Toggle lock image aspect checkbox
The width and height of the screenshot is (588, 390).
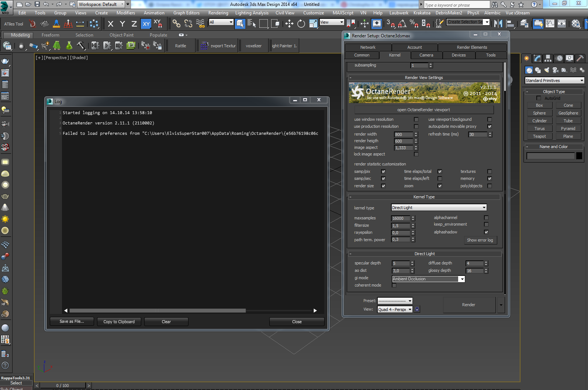point(416,154)
